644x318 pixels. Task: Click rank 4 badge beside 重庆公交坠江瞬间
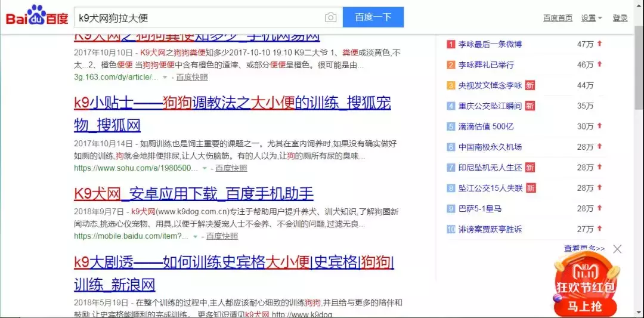tap(451, 106)
